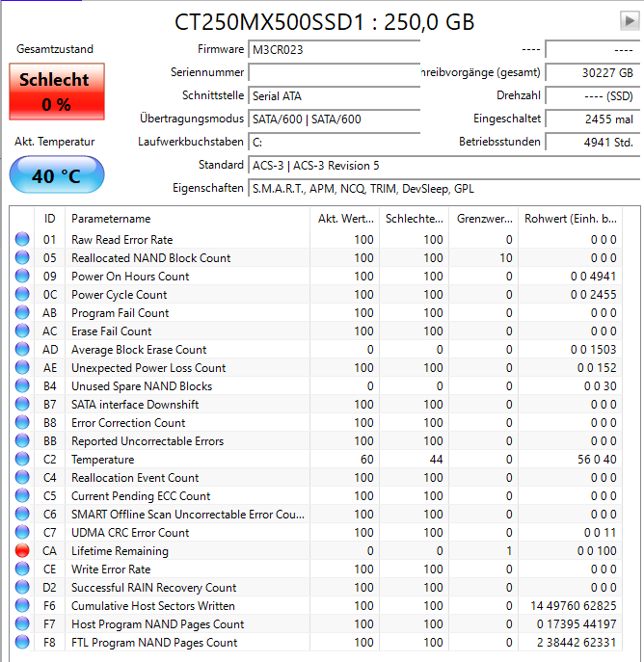Click the Grenzwer... column header
Image resolution: width=644 pixels, height=662 pixels.
pyautogui.click(x=484, y=219)
